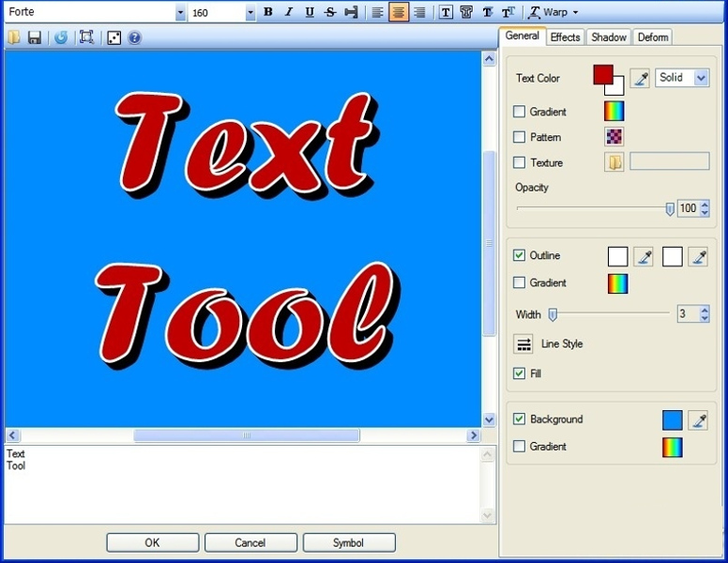
Task: Click the outline Width slider handle
Action: [553, 314]
